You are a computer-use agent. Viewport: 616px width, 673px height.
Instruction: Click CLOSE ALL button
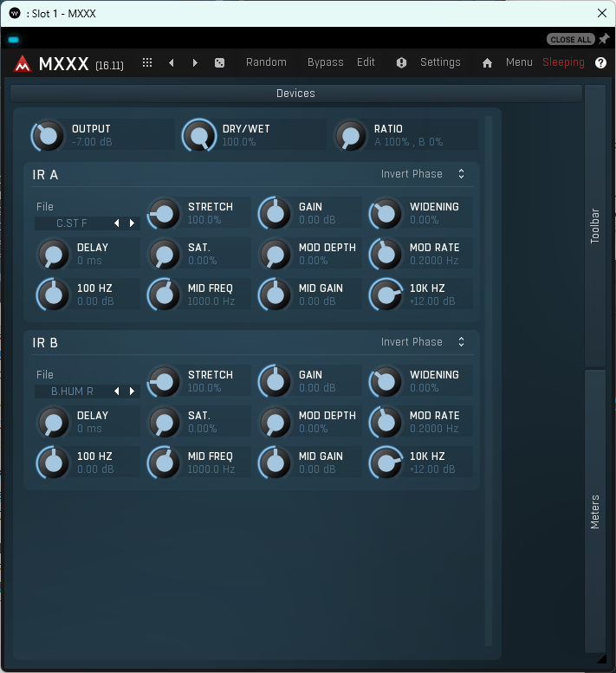coord(570,40)
